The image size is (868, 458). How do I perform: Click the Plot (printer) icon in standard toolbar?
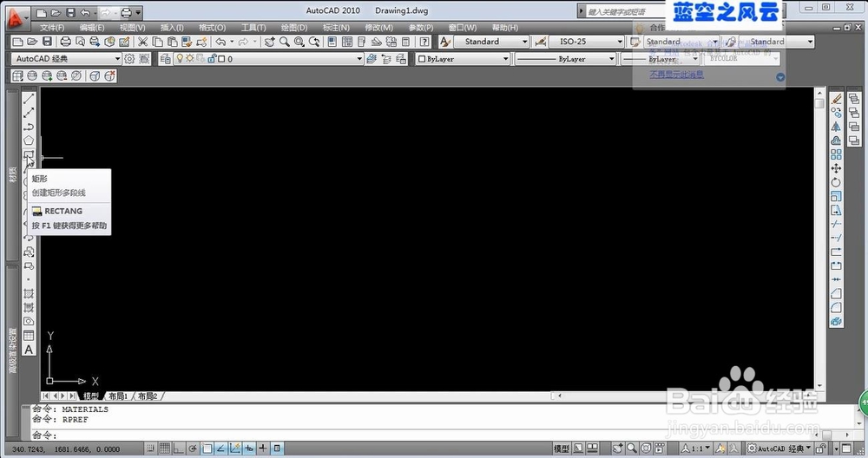66,42
